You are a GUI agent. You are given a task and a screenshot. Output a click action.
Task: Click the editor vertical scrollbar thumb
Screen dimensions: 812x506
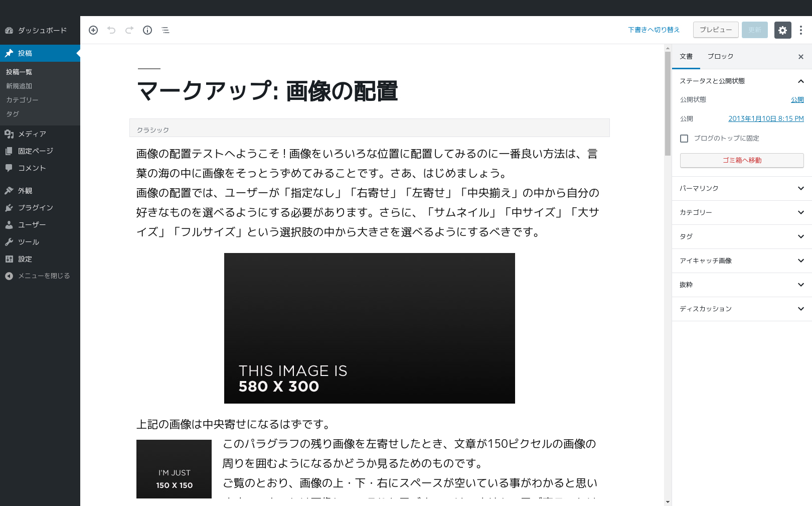(668, 103)
